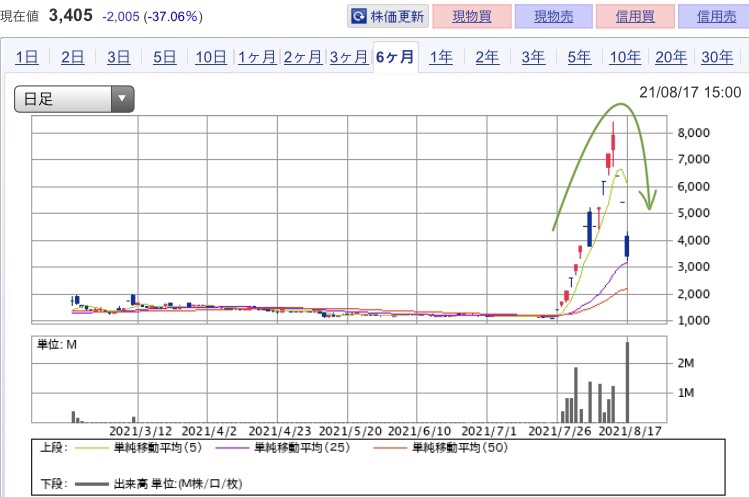Click the 2021/8/17 date axis label
This screenshot has width=749, height=497.
coord(630,431)
